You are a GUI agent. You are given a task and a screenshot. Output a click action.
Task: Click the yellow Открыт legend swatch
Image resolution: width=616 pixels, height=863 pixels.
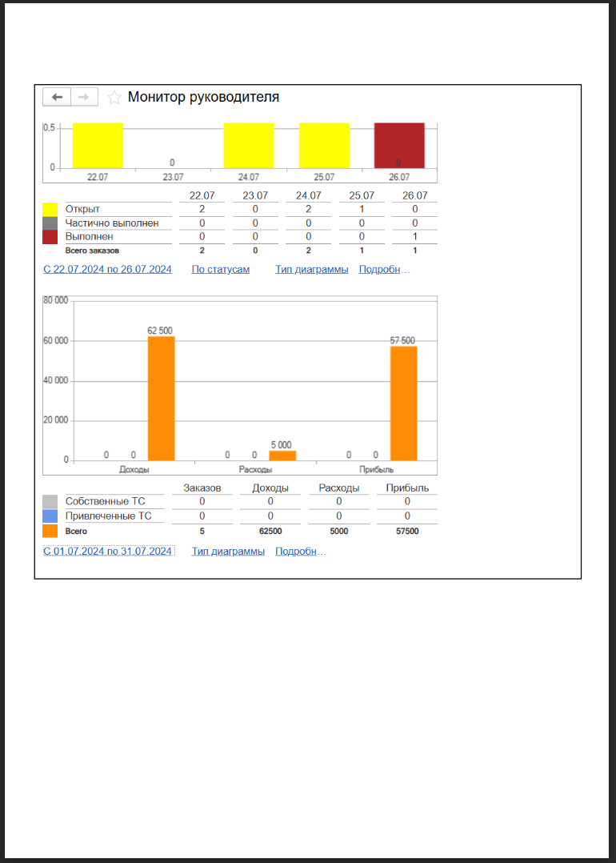click(x=50, y=209)
